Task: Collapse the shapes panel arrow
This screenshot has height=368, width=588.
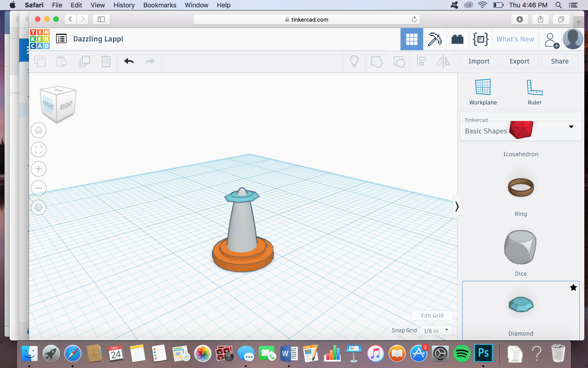Action: (x=457, y=207)
